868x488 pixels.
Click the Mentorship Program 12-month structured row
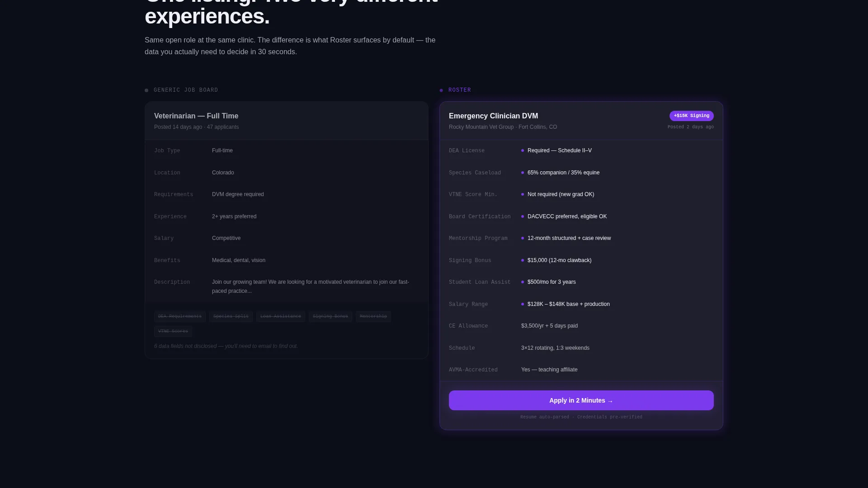pyautogui.click(x=581, y=238)
